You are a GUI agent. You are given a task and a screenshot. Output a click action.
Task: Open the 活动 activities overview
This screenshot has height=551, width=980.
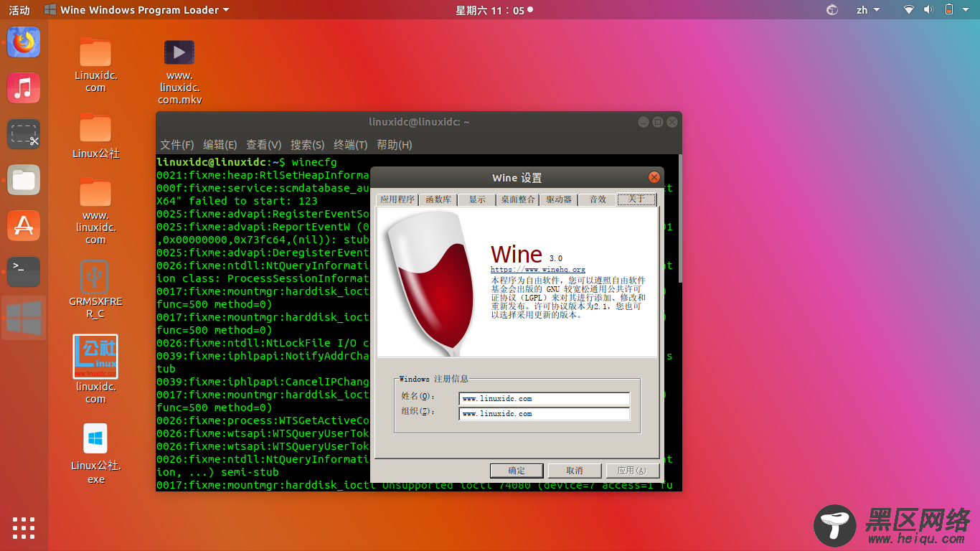pyautogui.click(x=19, y=10)
